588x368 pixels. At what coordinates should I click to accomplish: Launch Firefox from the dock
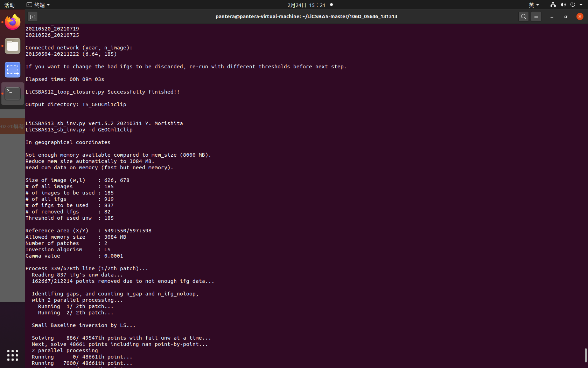[13, 22]
